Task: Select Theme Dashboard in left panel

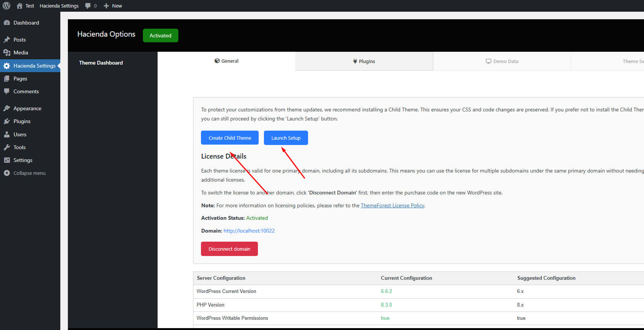Action: [101, 63]
